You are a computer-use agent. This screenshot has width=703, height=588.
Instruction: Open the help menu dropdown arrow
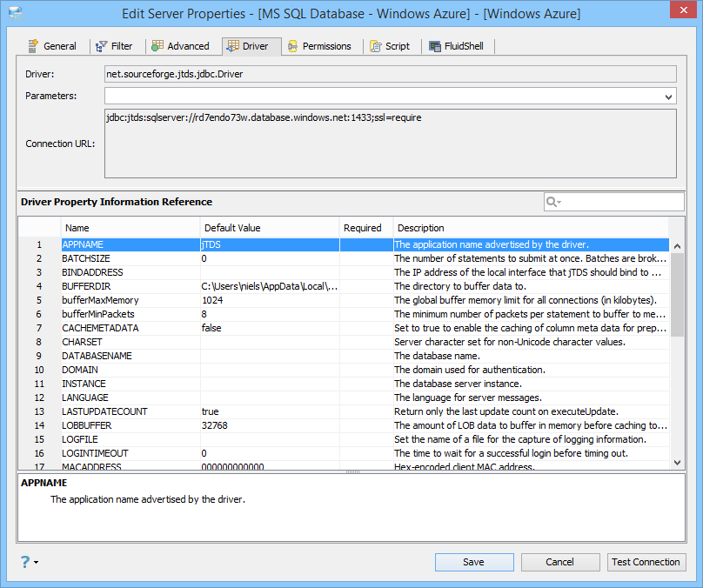point(36,562)
